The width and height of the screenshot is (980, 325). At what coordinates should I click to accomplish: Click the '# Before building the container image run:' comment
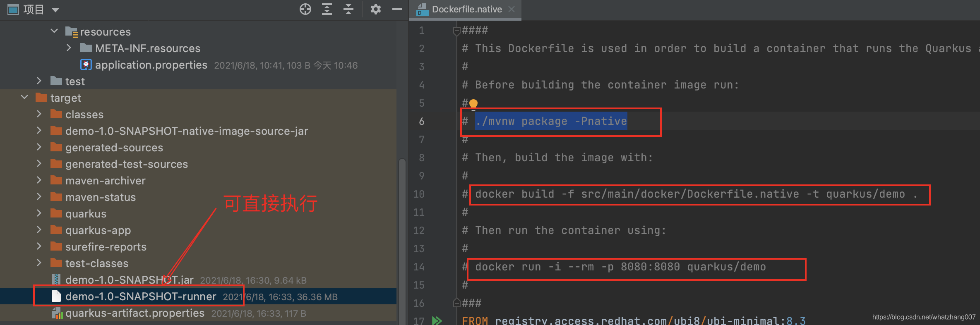pos(600,85)
